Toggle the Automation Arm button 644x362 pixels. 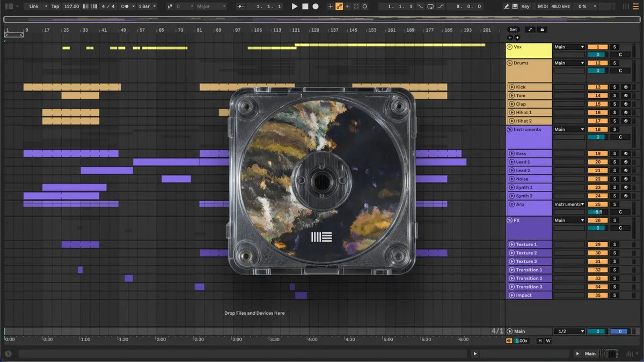click(x=339, y=6)
